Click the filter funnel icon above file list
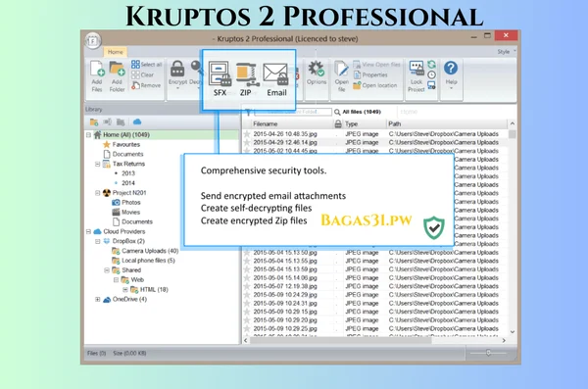Screen dimensions: 588x389 point(248,112)
